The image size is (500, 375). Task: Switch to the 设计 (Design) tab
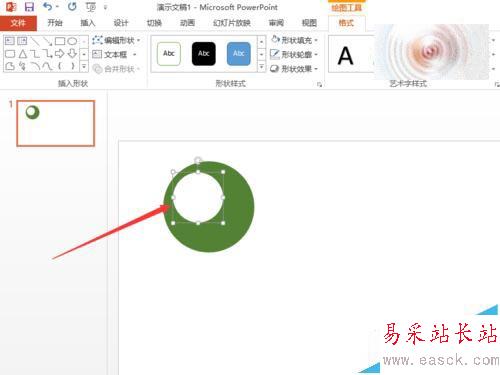click(121, 23)
